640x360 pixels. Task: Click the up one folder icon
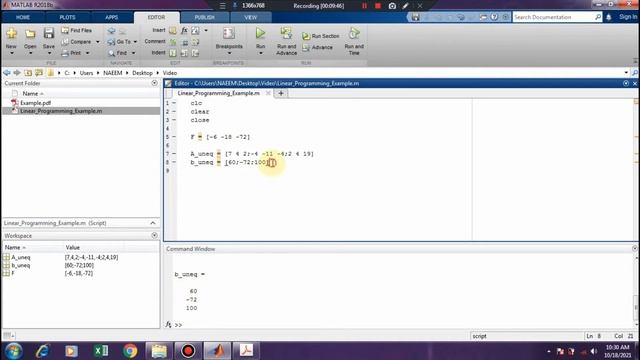click(28, 73)
